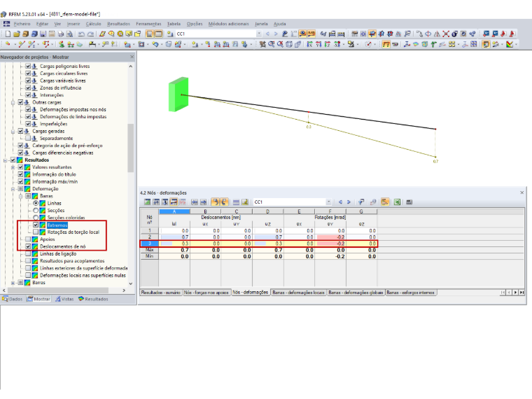This screenshot has height=399, width=532.
Task: Open the CC1 load case dropdown in main toolbar
Action: point(259,34)
